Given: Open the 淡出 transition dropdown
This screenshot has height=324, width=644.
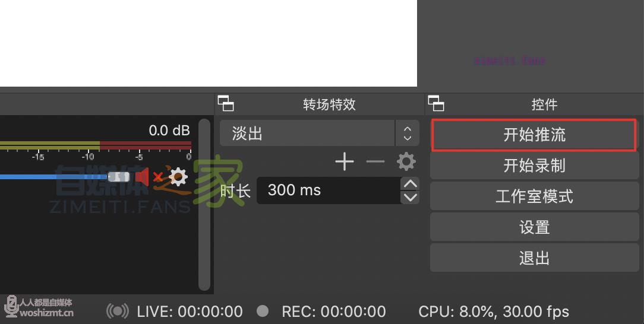Looking at the screenshot, I should pos(320,134).
